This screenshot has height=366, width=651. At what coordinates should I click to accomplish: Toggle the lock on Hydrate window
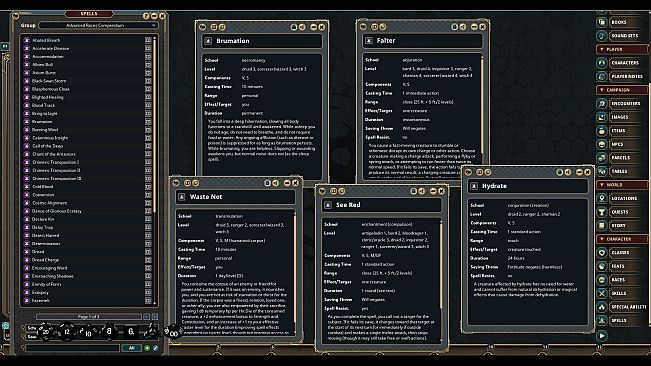tap(560, 172)
